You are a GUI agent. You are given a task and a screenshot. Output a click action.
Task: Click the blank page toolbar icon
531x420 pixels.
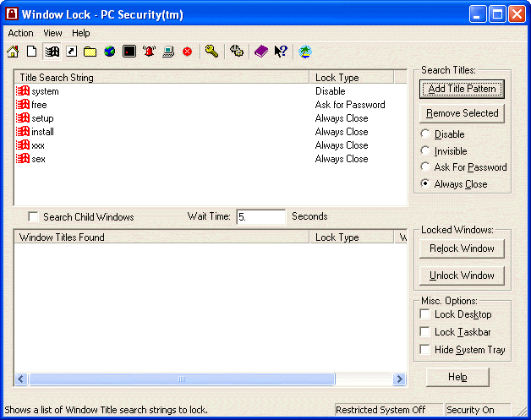31,52
